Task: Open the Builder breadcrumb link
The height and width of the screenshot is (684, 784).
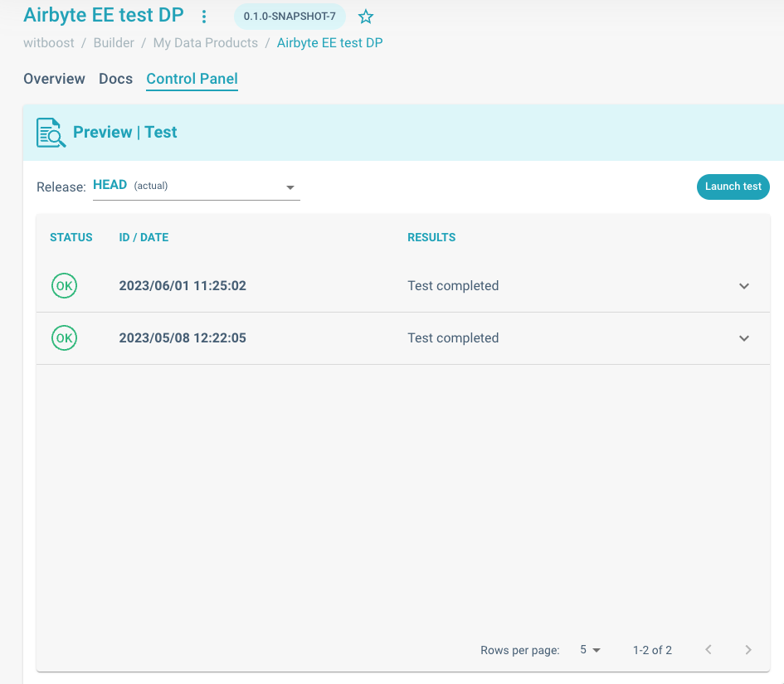Action: pyautogui.click(x=114, y=42)
